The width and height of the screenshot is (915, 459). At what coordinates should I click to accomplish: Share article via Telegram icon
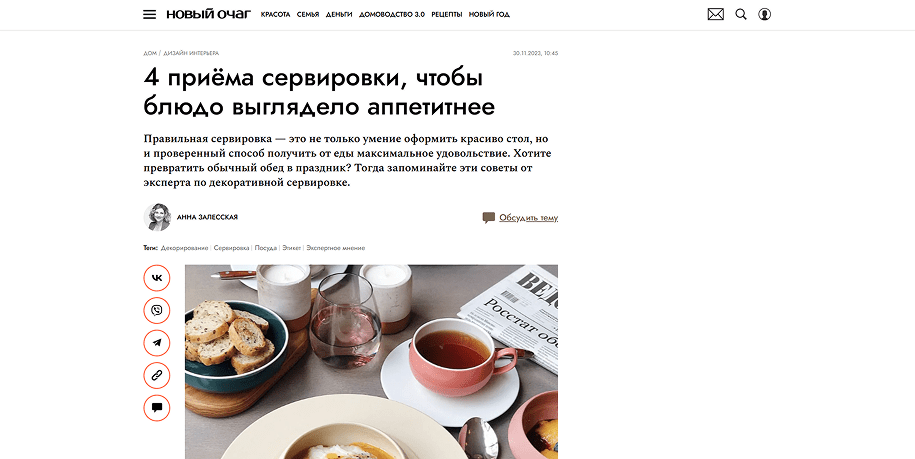pos(156,343)
